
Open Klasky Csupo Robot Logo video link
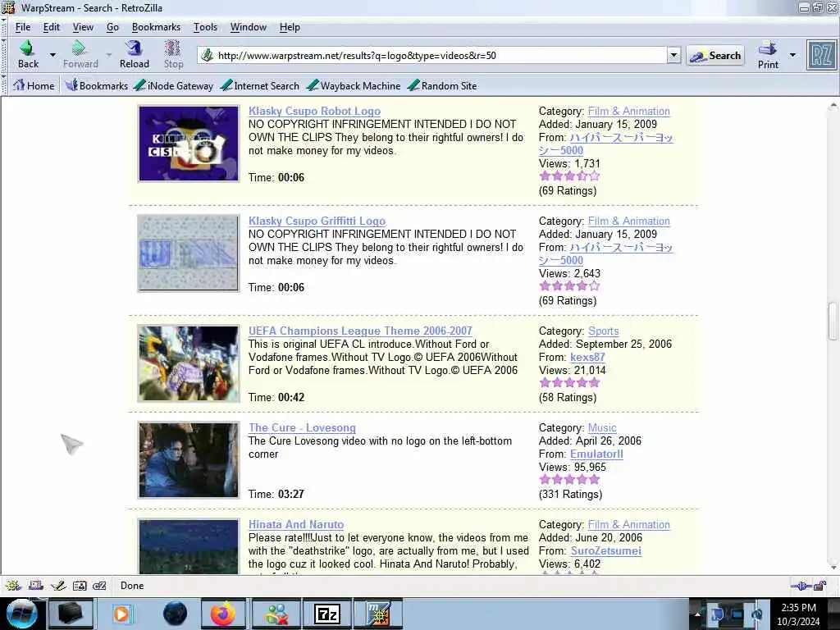click(314, 111)
